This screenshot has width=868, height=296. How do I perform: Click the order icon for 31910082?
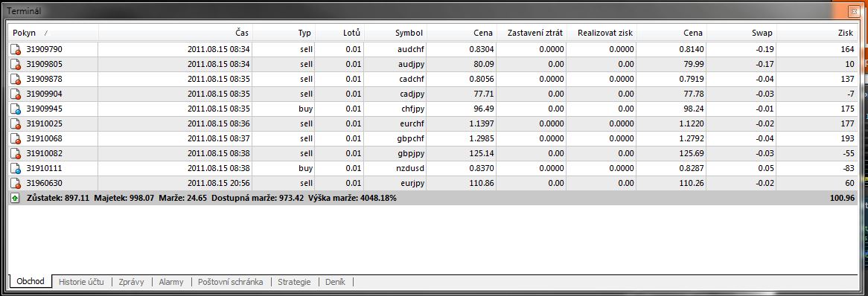pos(16,153)
